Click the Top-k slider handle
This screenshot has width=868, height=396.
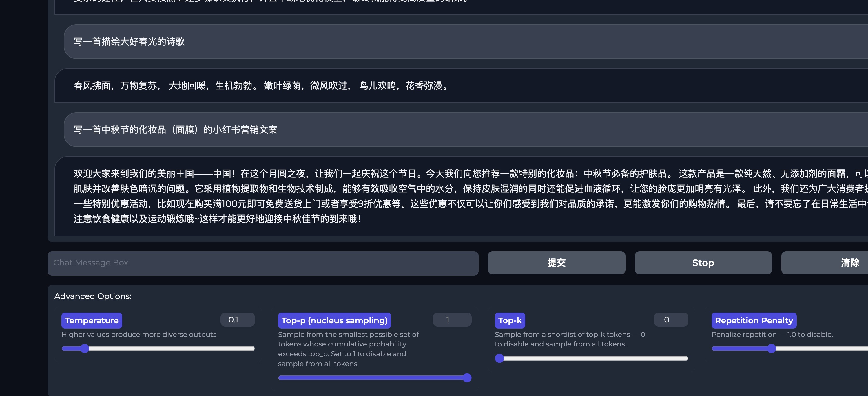pos(499,358)
